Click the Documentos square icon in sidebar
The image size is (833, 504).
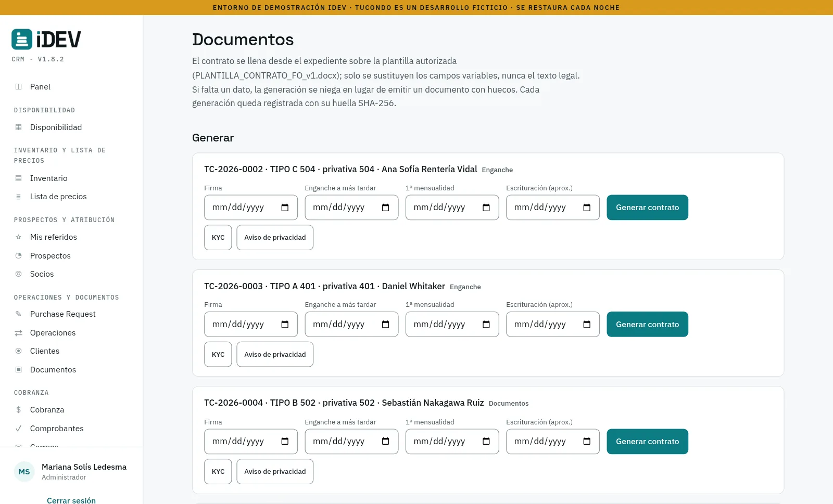[x=19, y=370]
